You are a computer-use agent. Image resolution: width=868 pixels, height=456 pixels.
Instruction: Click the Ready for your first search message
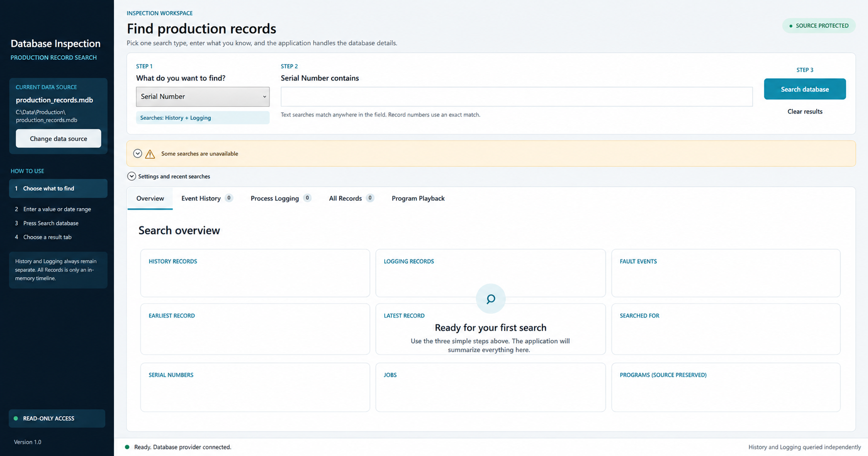click(x=490, y=328)
